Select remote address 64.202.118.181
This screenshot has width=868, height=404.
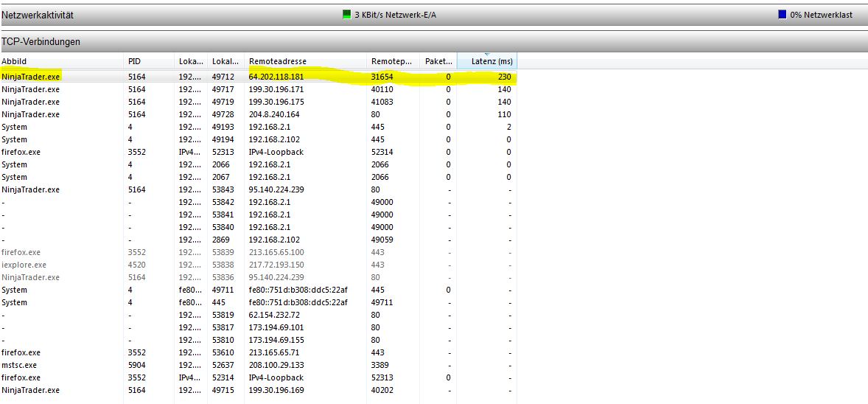coord(277,77)
